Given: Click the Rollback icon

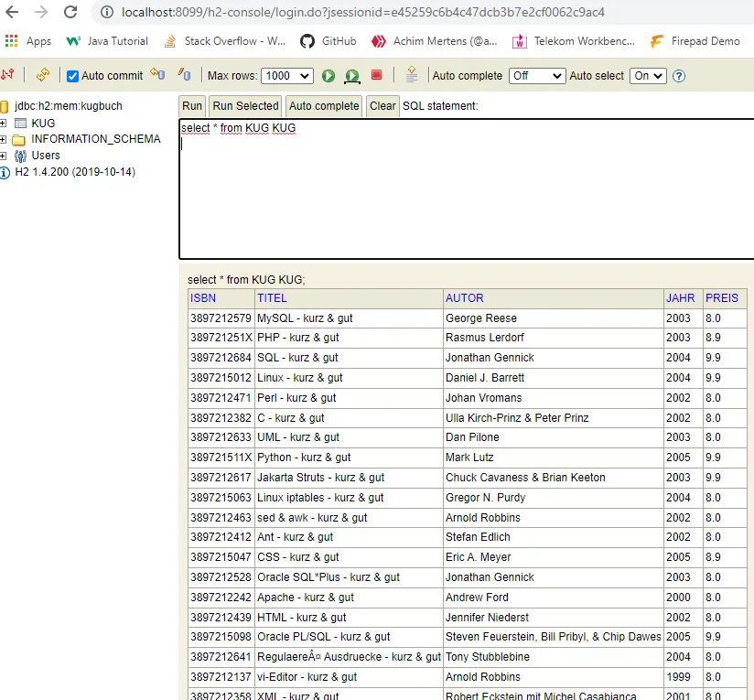Looking at the screenshot, I should click(x=157, y=74).
